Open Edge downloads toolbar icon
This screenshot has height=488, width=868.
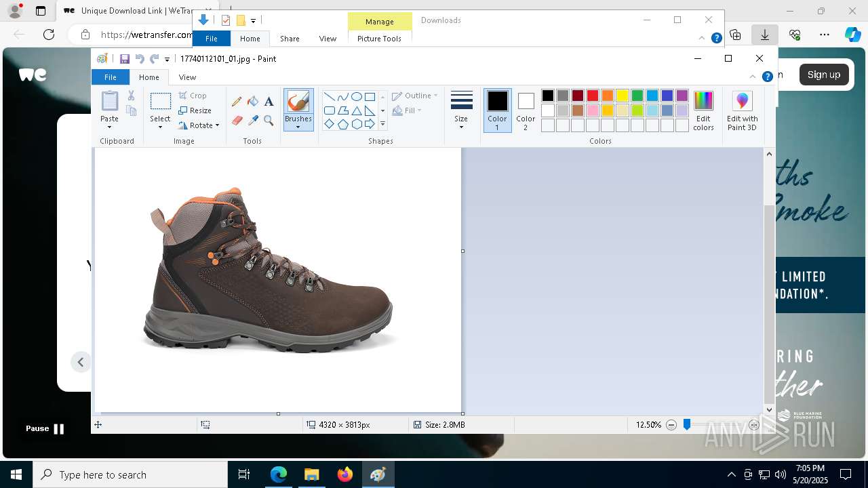coord(765,35)
